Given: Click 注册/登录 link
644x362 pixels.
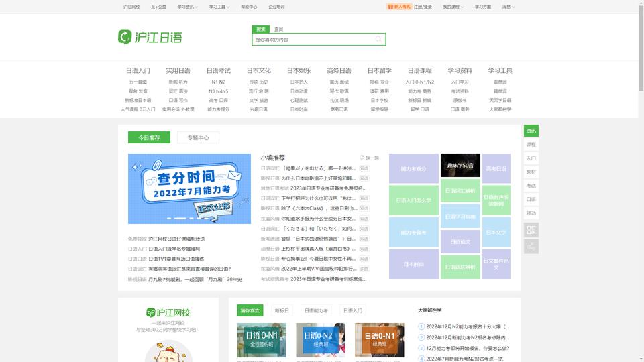Looking at the screenshot, I should tap(423, 7).
